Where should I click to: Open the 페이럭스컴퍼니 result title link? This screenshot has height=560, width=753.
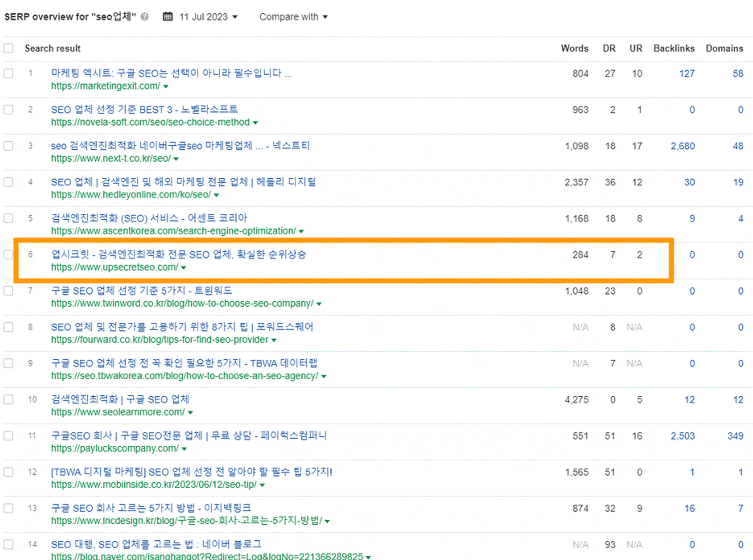tap(189, 435)
